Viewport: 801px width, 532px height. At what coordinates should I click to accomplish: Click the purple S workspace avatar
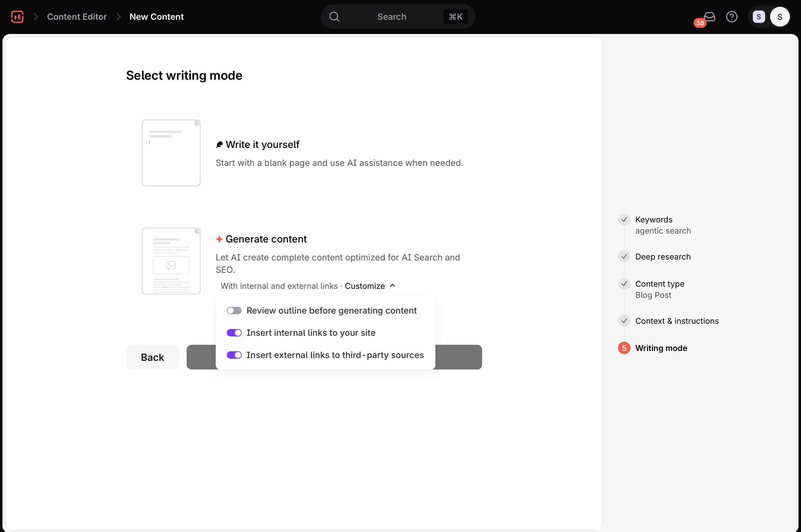click(759, 17)
